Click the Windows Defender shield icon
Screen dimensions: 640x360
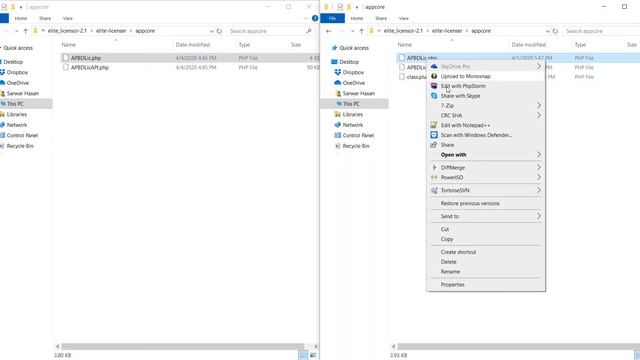[434, 135]
